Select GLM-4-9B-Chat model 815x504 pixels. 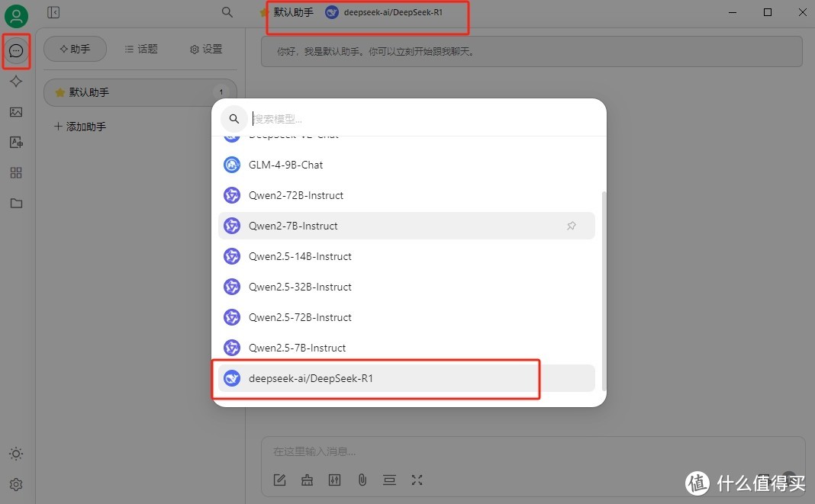point(407,165)
